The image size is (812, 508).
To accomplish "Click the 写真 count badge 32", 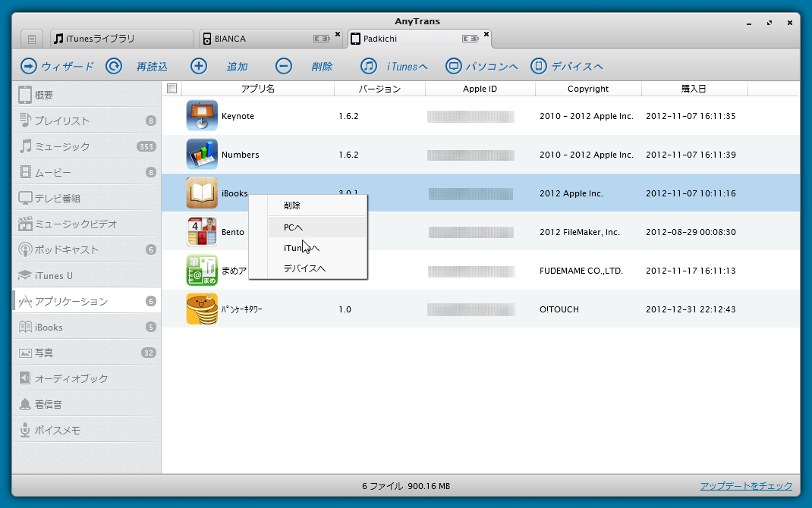I will [149, 353].
